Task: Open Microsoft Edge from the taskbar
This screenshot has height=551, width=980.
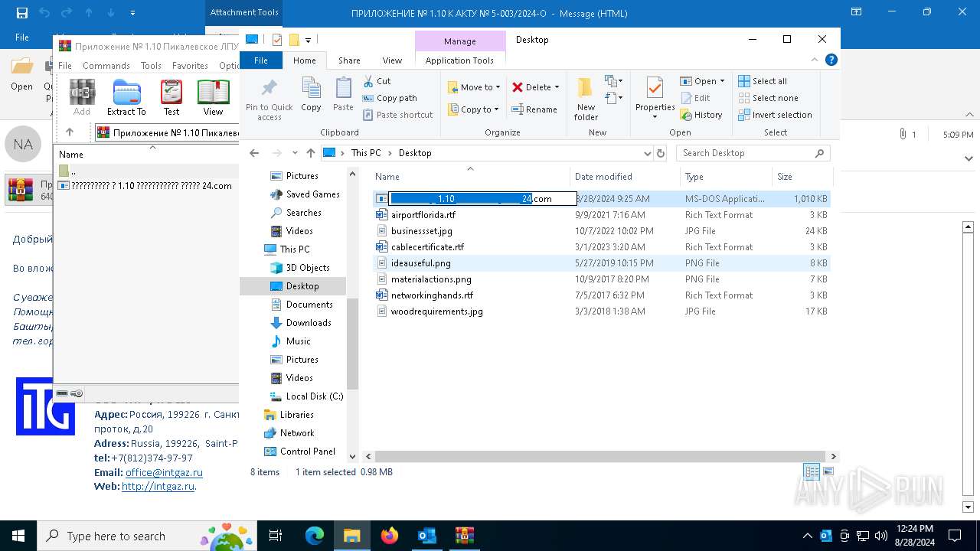Action: [x=315, y=536]
